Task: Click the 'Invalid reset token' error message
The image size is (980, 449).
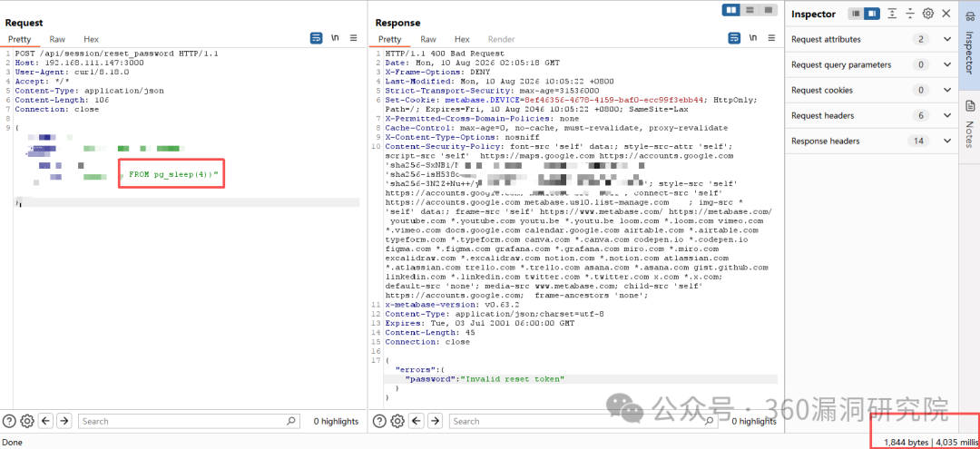Action: pos(513,379)
